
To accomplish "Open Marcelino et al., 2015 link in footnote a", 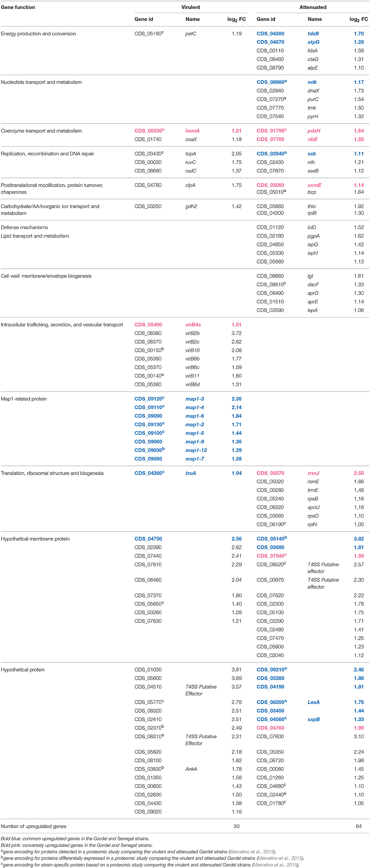I will (252, 852).
